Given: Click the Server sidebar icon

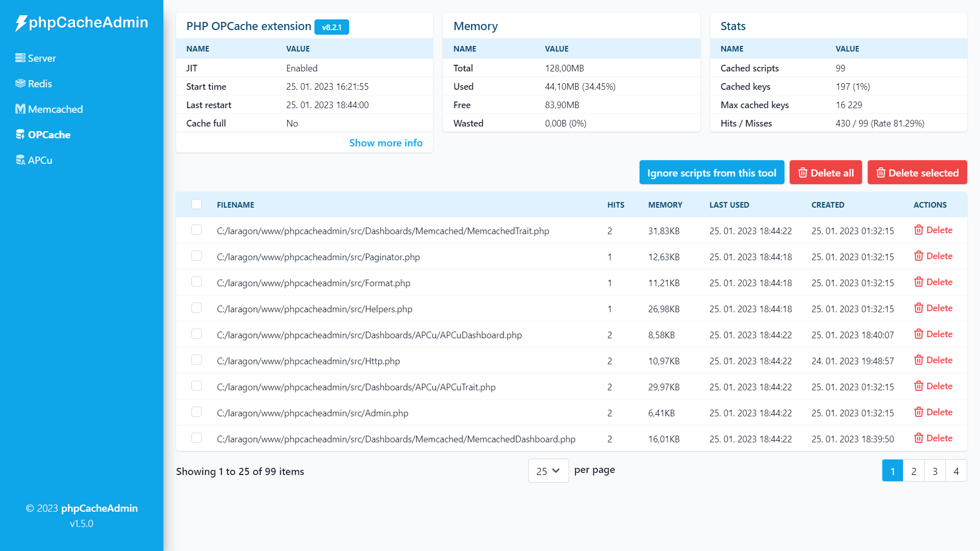Looking at the screenshot, I should tap(20, 58).
